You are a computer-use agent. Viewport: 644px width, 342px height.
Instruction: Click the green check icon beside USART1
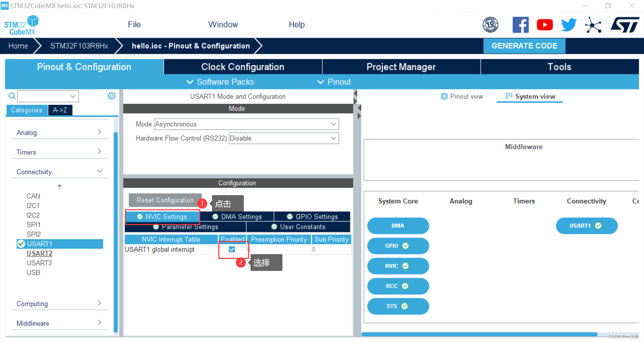point(21,244)
